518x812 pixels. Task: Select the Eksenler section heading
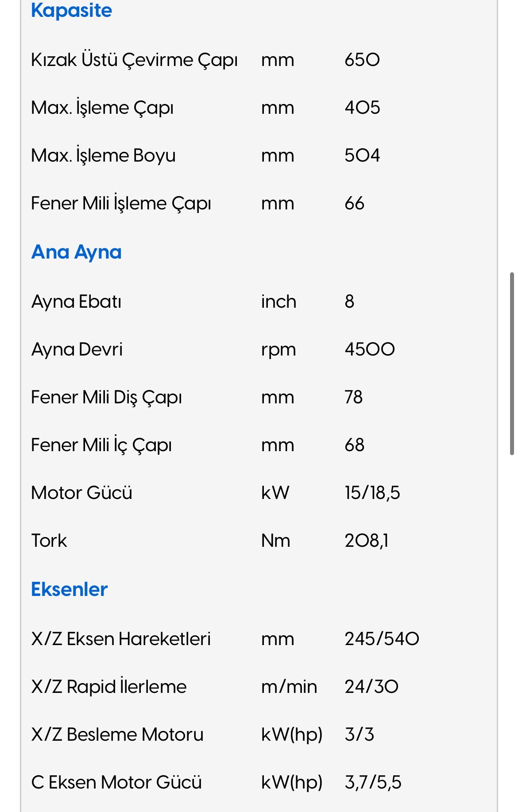click(x=69, y=589)
